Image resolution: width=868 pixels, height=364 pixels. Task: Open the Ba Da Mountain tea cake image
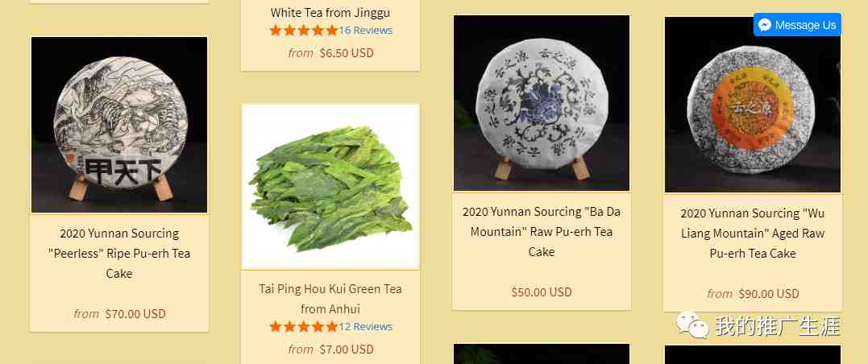542,103
